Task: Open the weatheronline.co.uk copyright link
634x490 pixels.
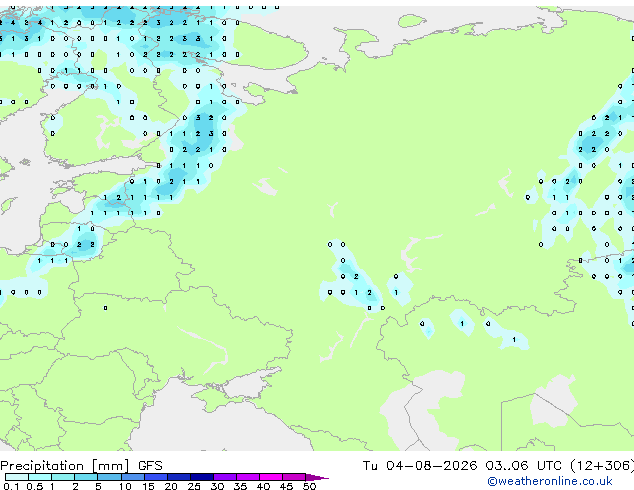Action: [x=550, y=481]
